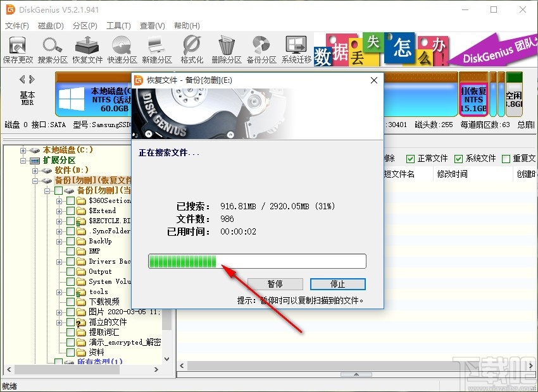Click the tree panel horizontal scrollbar right arrow
Viewport: 538px width, 392px height.
(156, 369)
